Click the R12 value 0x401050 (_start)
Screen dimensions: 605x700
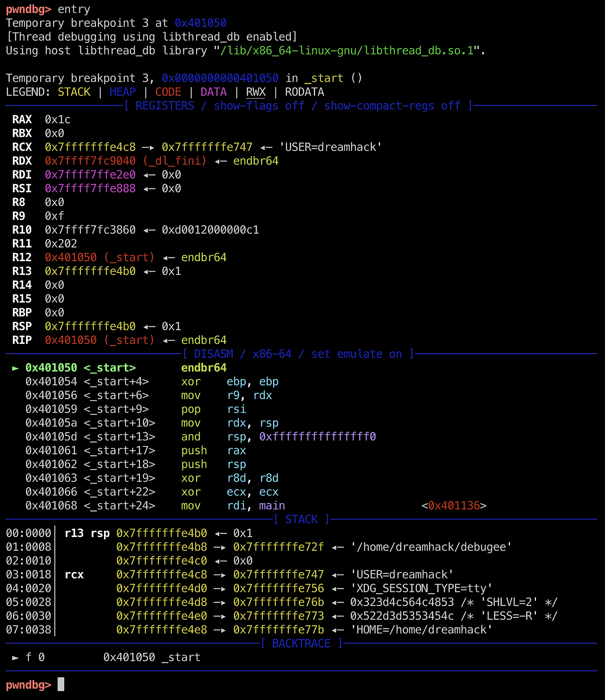pyautogui.click(x=100, y=257)
